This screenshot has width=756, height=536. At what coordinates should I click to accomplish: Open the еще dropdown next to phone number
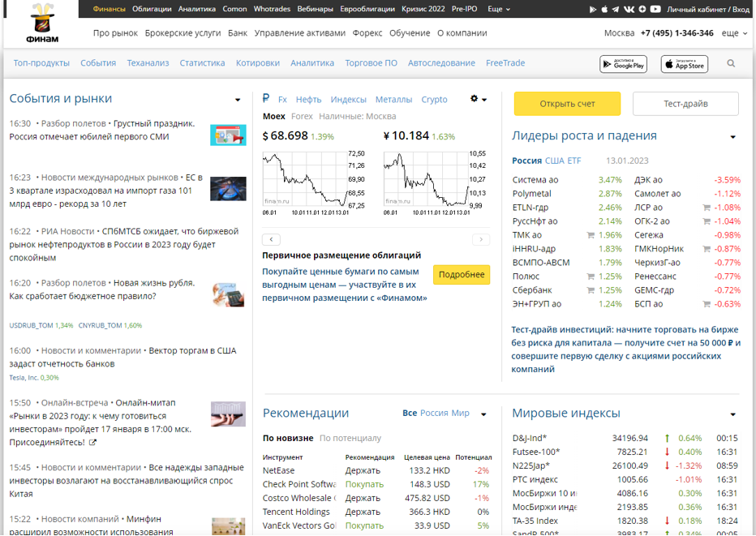click(x=734, y=33)
